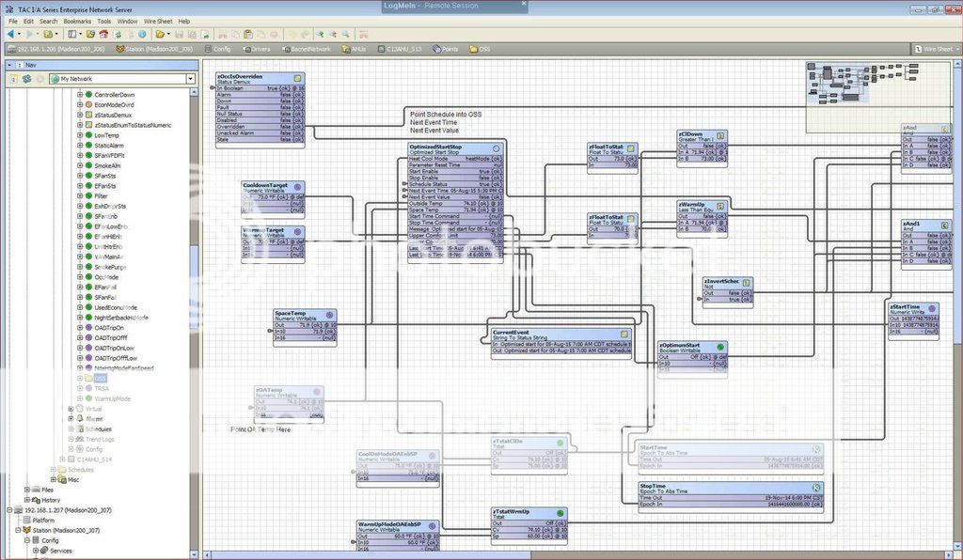The height and width of the screenshot is (560, 963).
Task: Click the zOptimumStart block green icon
Action: (x=720, y=347)
